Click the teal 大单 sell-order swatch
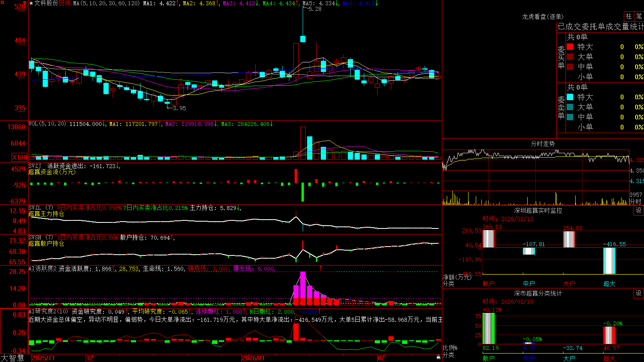Viewport: 644px width, 362px height. tap(570, 107)
